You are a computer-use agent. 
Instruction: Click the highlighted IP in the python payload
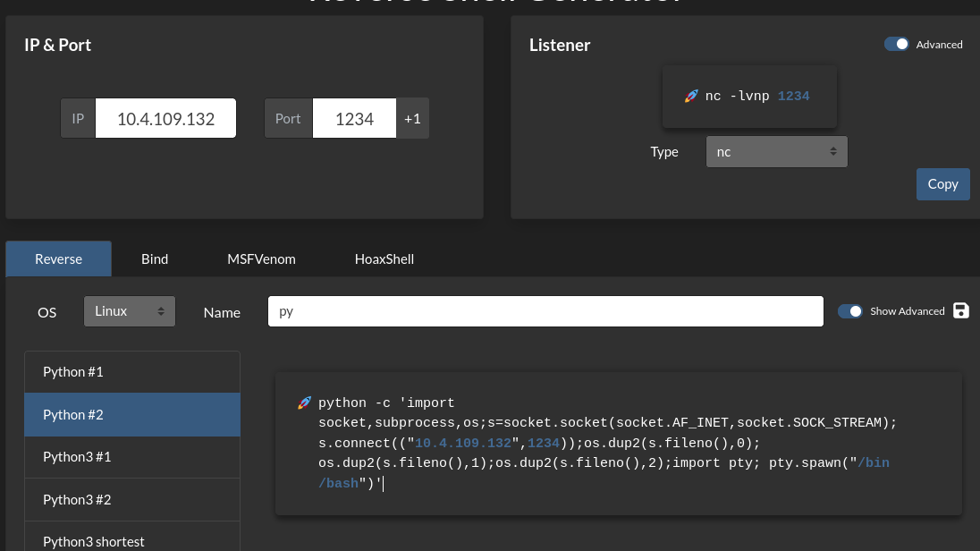[x=463, y=444]
